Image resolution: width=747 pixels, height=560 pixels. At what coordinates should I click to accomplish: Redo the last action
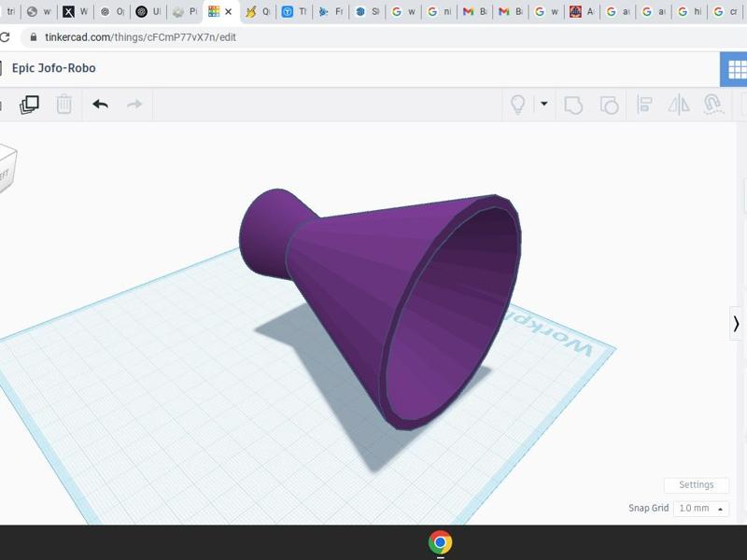click(x=134, y=105)
